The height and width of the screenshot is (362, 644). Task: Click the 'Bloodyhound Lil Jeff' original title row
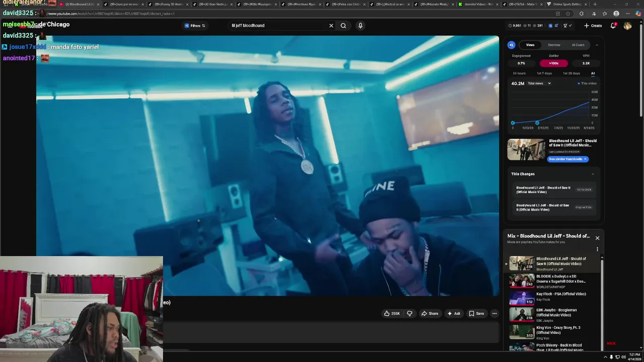pyautogui.click(x=553, y=207)
